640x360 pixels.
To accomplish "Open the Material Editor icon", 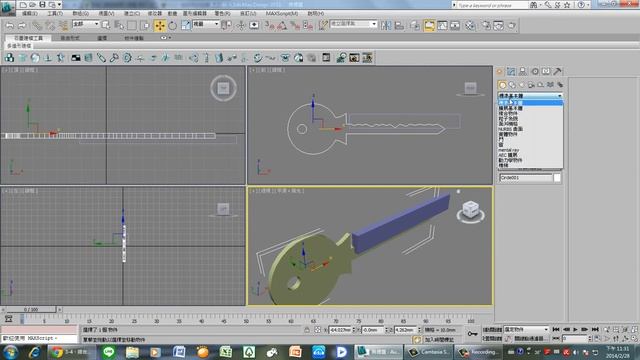I will click(470, 26).
